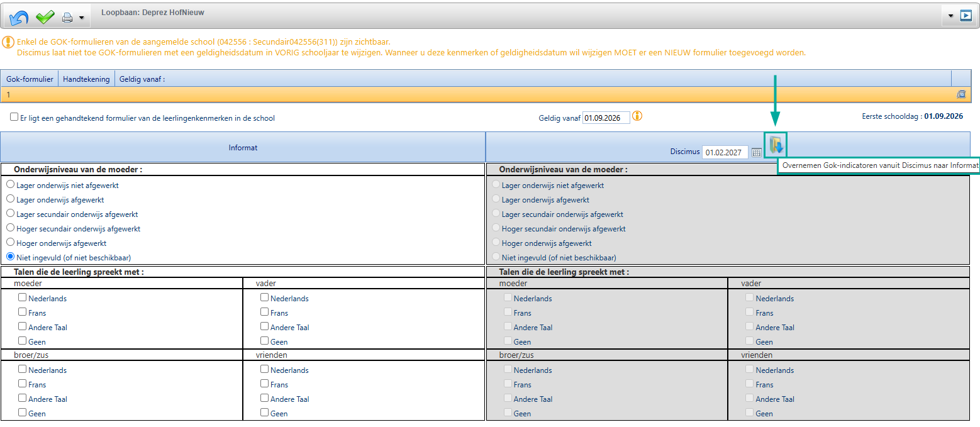
Task: Click the top-right play panel icon
Action: [x=966, y=16]
